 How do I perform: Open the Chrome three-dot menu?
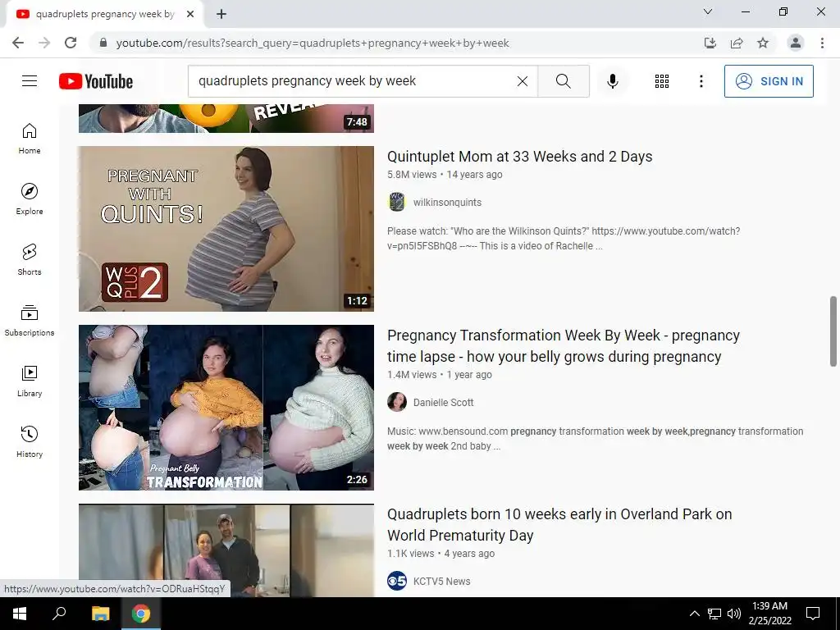[x=822, y=43]
